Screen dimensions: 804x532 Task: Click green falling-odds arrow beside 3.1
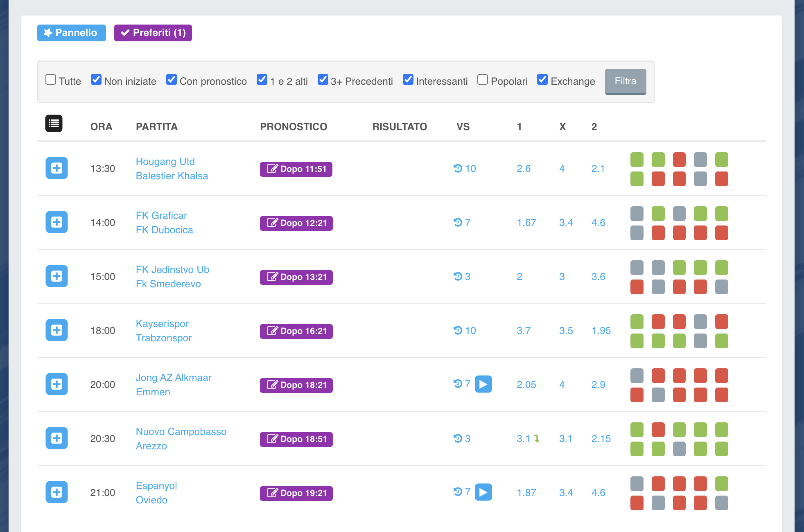537,439
